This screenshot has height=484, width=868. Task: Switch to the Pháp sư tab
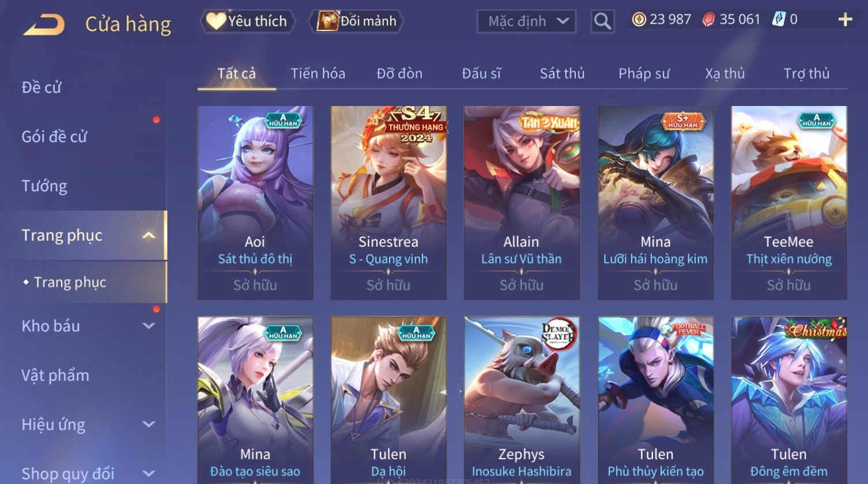[644, 73]
